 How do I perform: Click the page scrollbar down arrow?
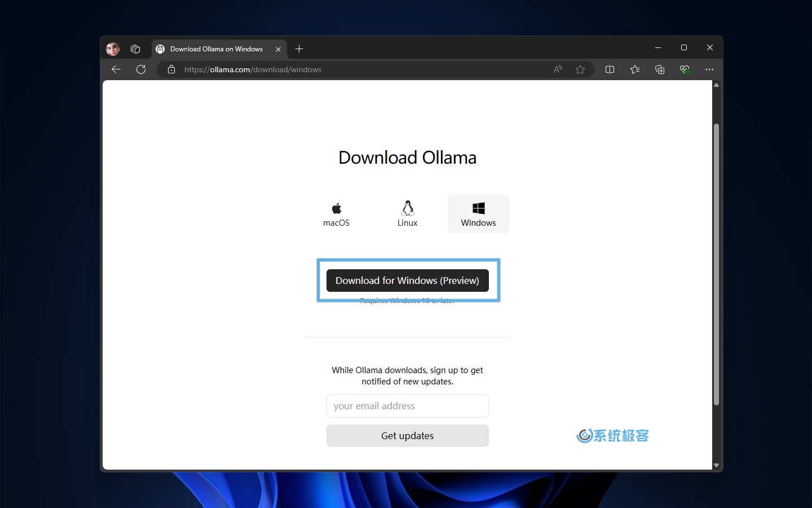point(717,466)
